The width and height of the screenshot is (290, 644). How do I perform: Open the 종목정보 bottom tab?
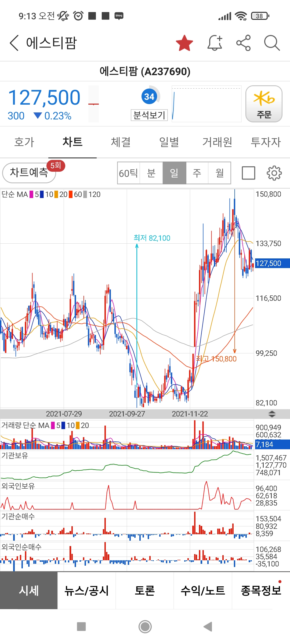(x=261, y=590)
